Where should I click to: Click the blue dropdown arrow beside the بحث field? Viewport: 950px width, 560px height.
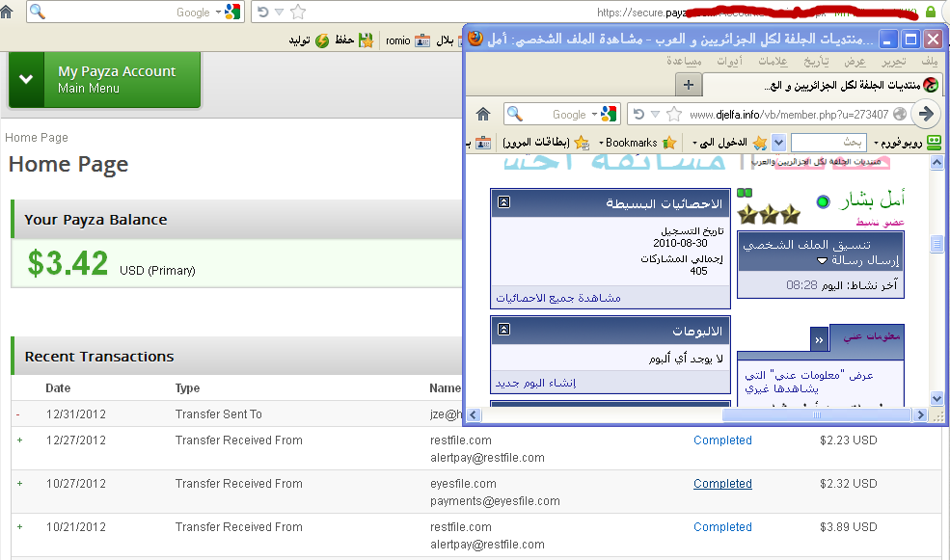click(778, 143)
